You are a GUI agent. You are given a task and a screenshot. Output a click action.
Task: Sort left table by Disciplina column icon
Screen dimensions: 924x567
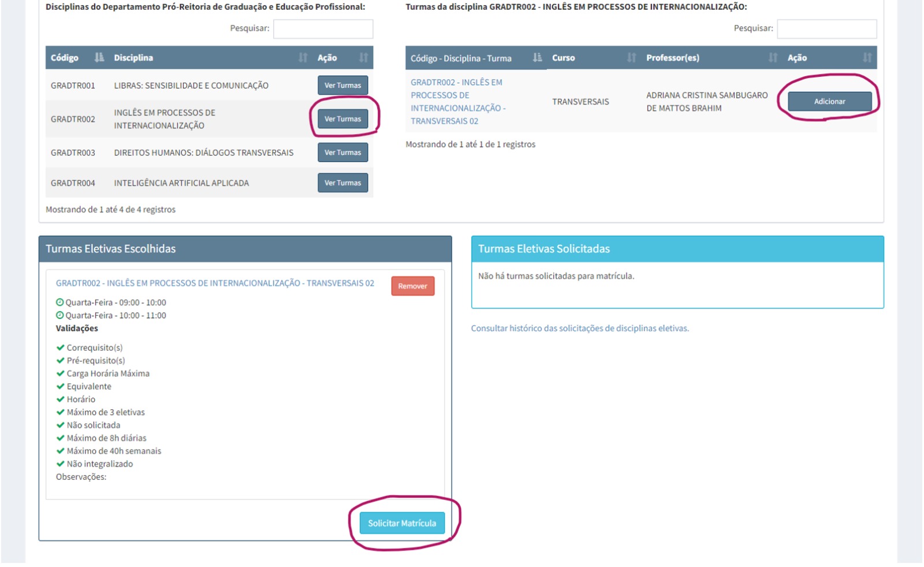303,57
